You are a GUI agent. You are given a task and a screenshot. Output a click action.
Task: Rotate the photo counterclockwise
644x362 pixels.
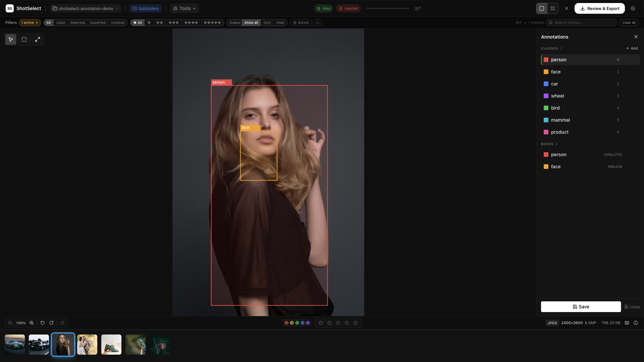tap(42, 323)
